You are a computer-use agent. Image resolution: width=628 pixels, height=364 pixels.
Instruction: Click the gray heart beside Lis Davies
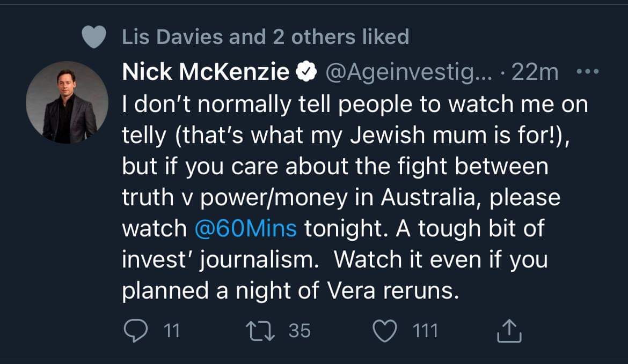95,37
